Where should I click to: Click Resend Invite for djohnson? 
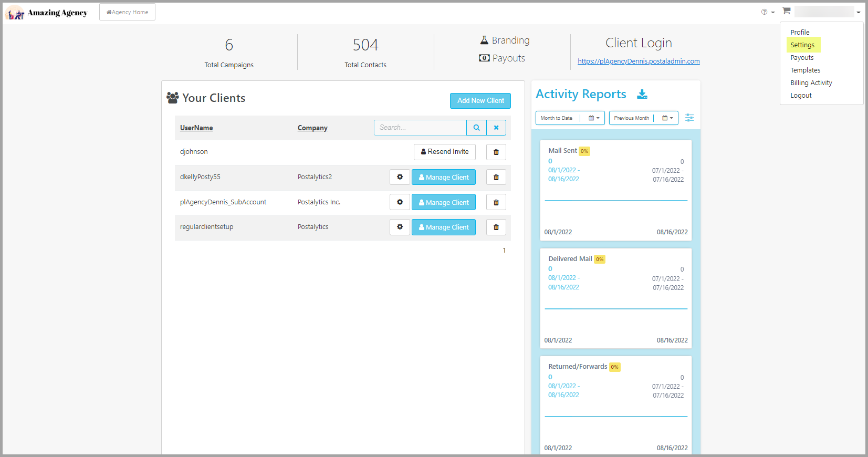tap(445, 152)
